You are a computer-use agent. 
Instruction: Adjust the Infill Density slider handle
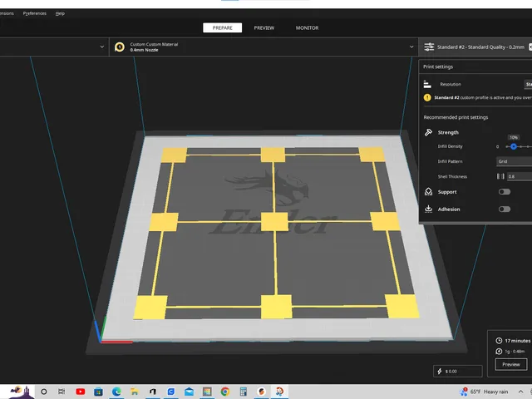(514, 146)
